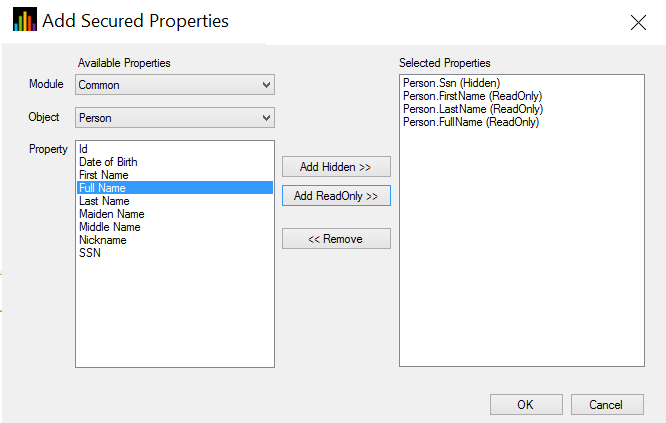Select the highlighted Full Name property
Screen dimensions: 666x423
point(102,188)
